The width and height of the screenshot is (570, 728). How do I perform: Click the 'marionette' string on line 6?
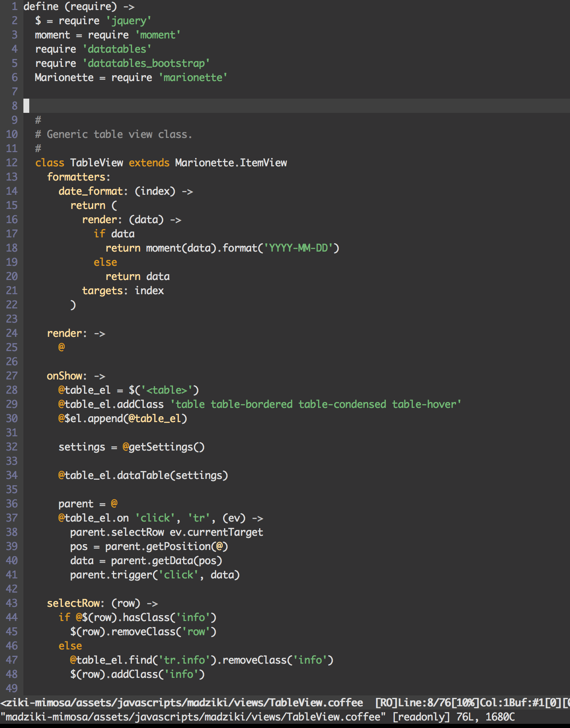click(193, 78)
